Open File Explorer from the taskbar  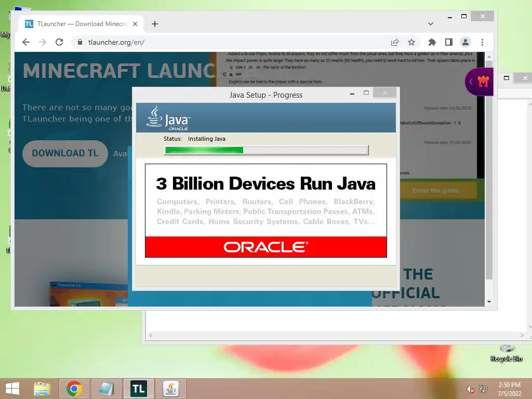click(42, 389)
